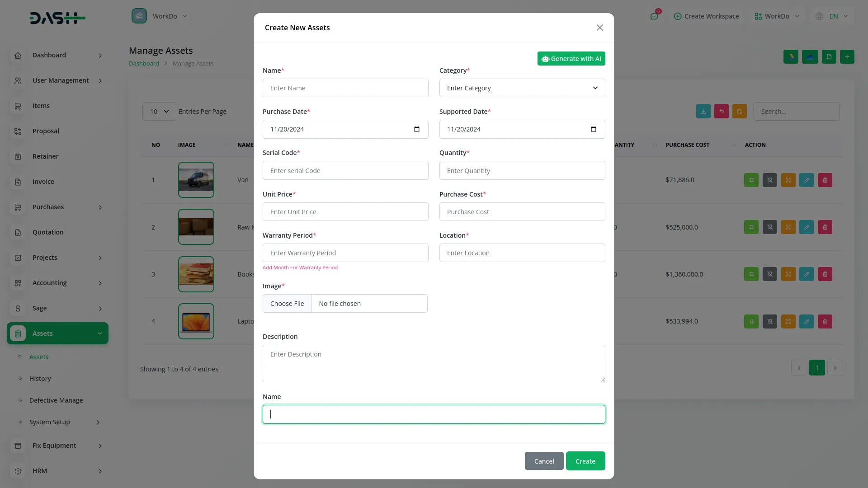Click Cancel in the dialog footer
The width and height of the screenshot is (868, 488).
click(x=544, y=461)
